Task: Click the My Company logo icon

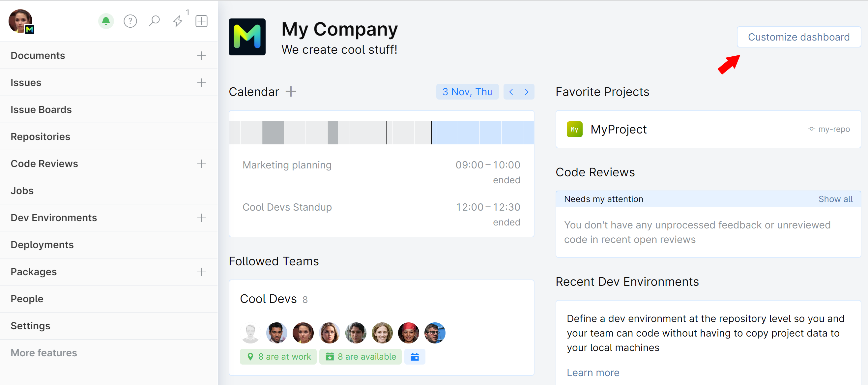Action: coord(247,37)
